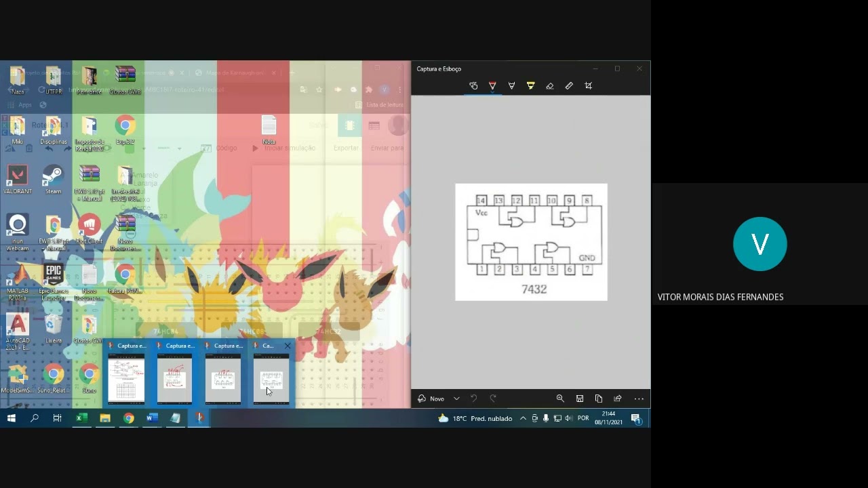The image size is (868, 488).
Task: Open the three-dot more options menu
Action: point(639,399)
